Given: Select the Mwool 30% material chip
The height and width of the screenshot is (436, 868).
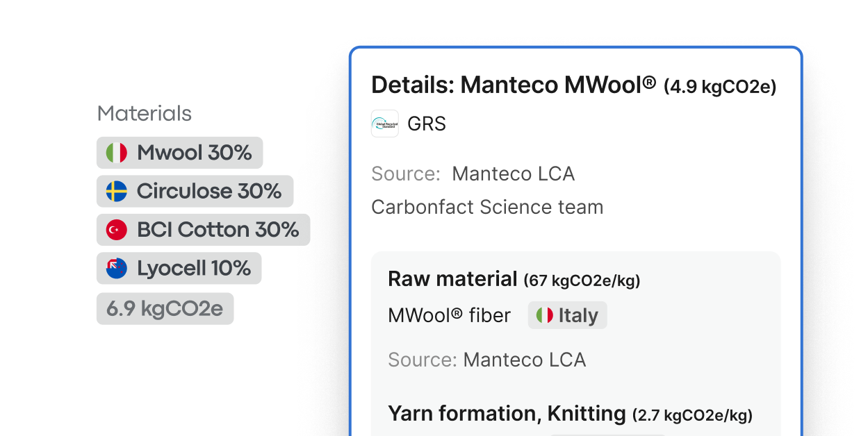Looking at the screenshot, I should pyautogui.click(x=179, y=153).
